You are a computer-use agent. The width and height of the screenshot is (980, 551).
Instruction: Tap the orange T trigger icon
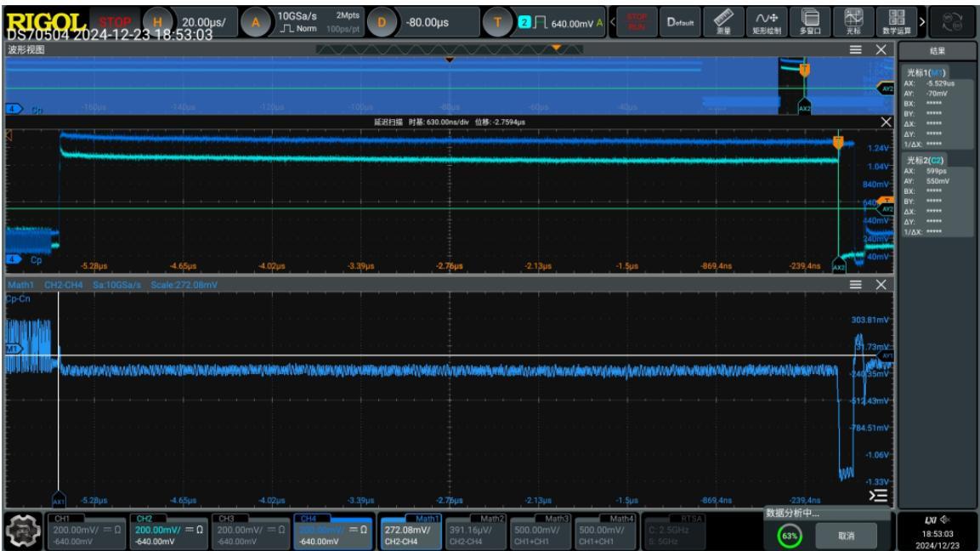pyautogui.click(x=497, y=22)
